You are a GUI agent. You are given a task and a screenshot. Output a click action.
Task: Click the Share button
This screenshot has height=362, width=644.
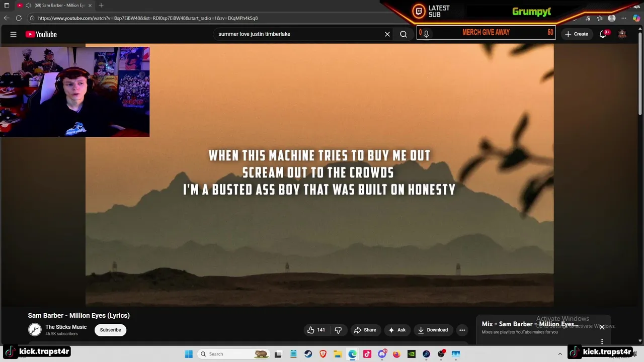tap(365, 330)
